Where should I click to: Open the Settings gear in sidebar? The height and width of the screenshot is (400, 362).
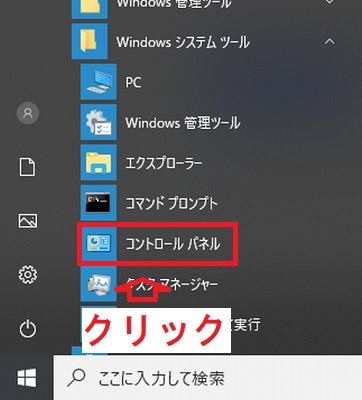click(x=28, y=274)
